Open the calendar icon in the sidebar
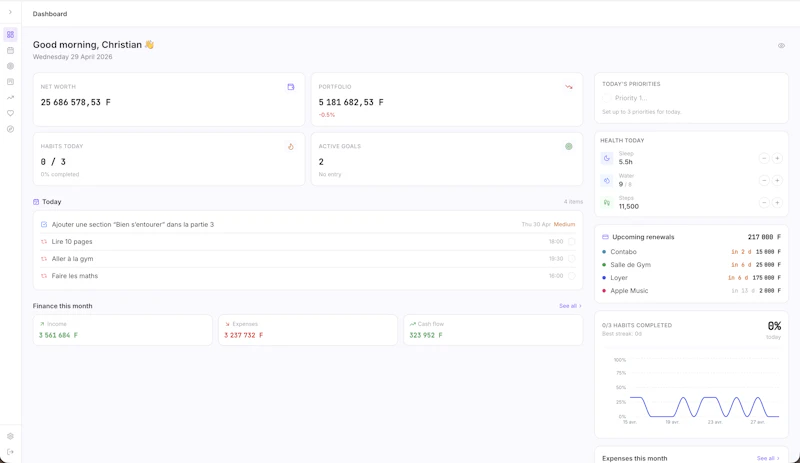The width and height of the screenshot is (800, 463). pos(10,51)
